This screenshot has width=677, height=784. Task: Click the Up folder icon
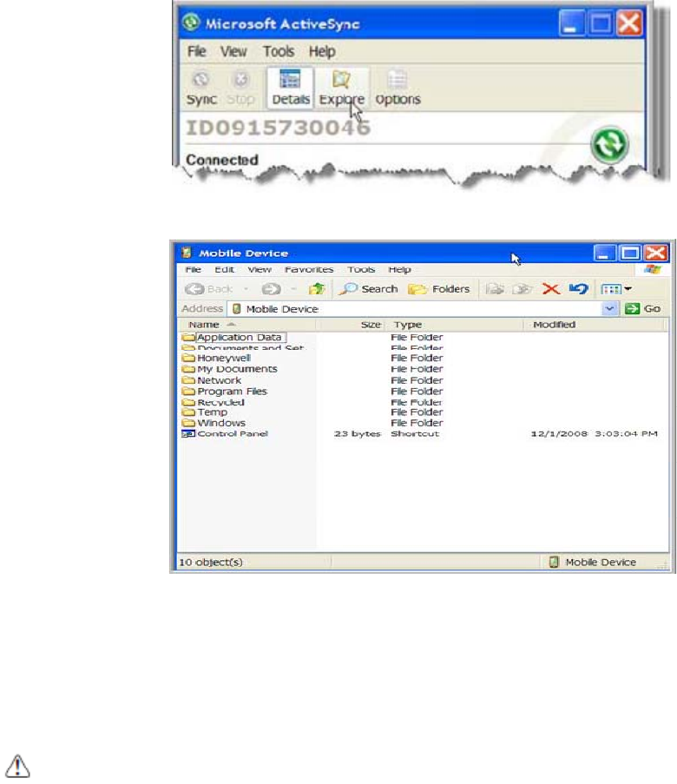[x=317, y=289]
